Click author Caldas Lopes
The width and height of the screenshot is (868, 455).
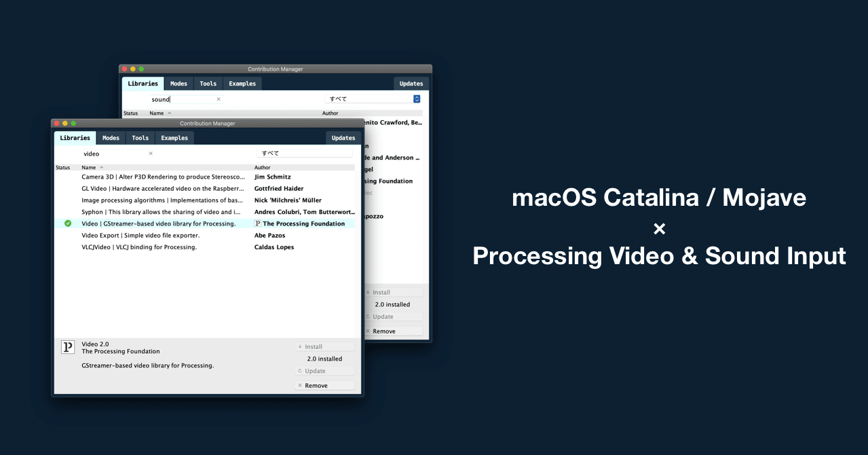[x=274, y=247]
